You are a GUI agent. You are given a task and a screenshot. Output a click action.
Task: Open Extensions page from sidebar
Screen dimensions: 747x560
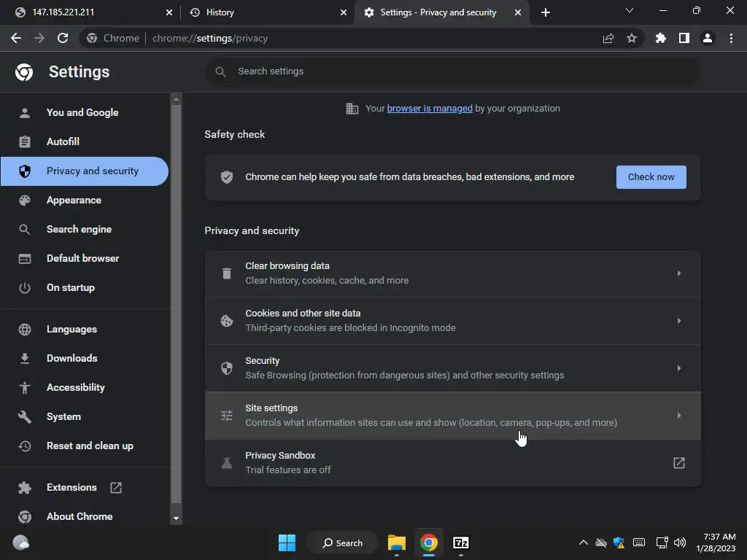coord(85,487)
